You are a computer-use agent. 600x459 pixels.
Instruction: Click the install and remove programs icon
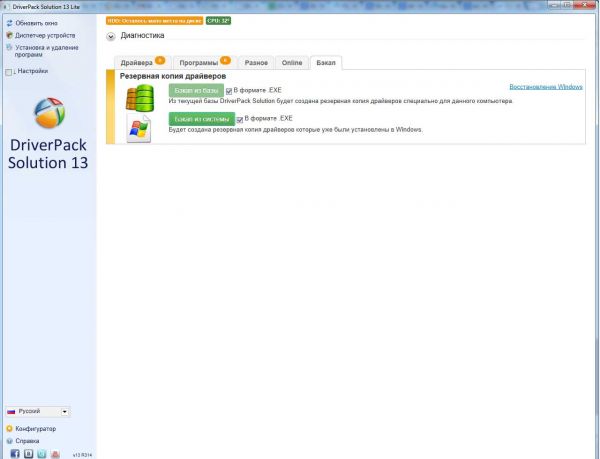[10, 48]
